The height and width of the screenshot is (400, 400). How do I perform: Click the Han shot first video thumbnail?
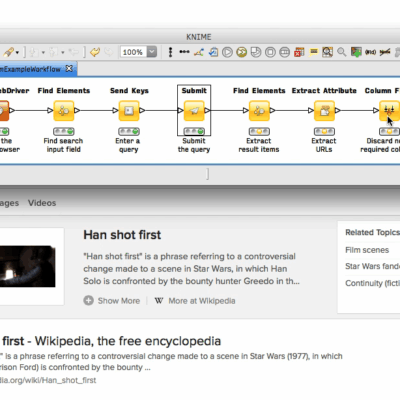tap(28, 266)
